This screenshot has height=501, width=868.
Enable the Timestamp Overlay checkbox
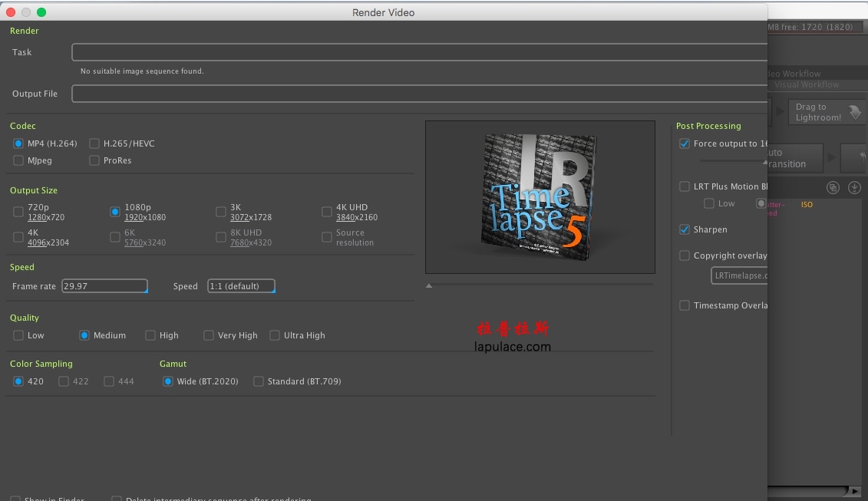(x=685, y=305)
